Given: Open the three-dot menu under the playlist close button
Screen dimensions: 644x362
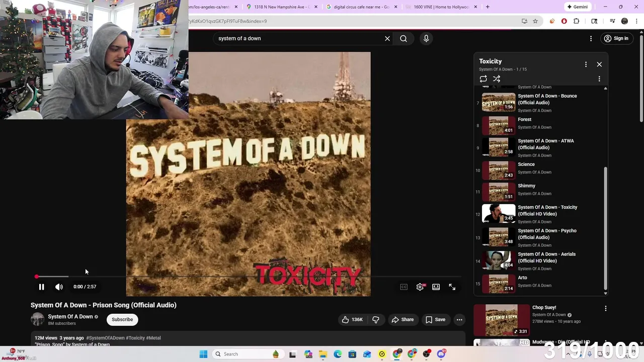Looking at the screenshot, I should tap(599, 79).
